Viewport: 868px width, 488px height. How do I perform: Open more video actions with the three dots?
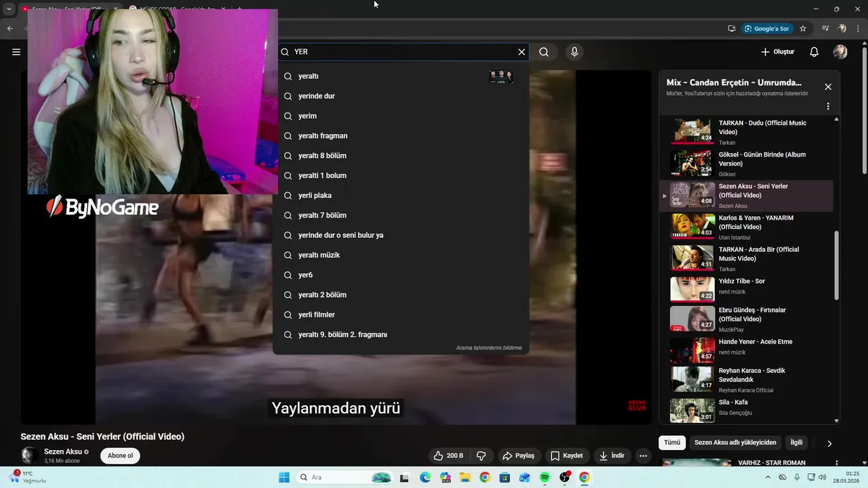643,455
